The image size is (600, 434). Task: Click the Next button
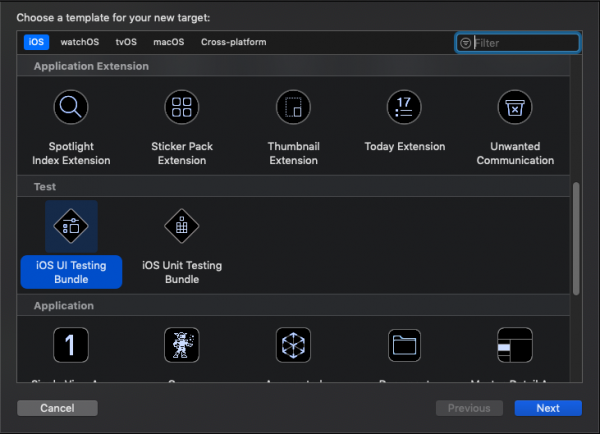coord(548,408)
